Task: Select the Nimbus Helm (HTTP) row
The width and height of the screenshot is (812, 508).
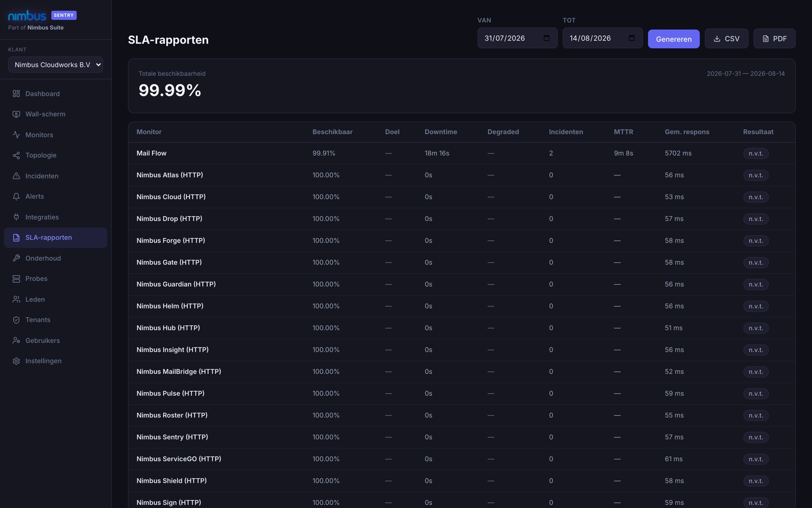Action: click(462, 306)
